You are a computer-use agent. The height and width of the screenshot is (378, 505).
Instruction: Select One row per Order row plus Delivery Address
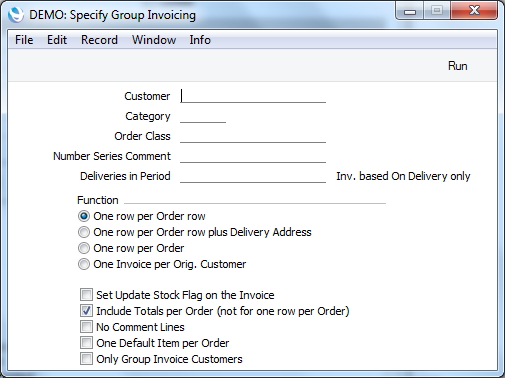pos(84,232)
